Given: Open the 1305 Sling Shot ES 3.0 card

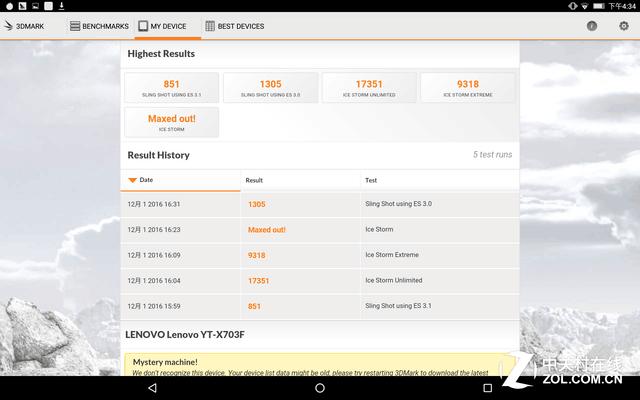Looking at the screenshot, I should point(271,88).
